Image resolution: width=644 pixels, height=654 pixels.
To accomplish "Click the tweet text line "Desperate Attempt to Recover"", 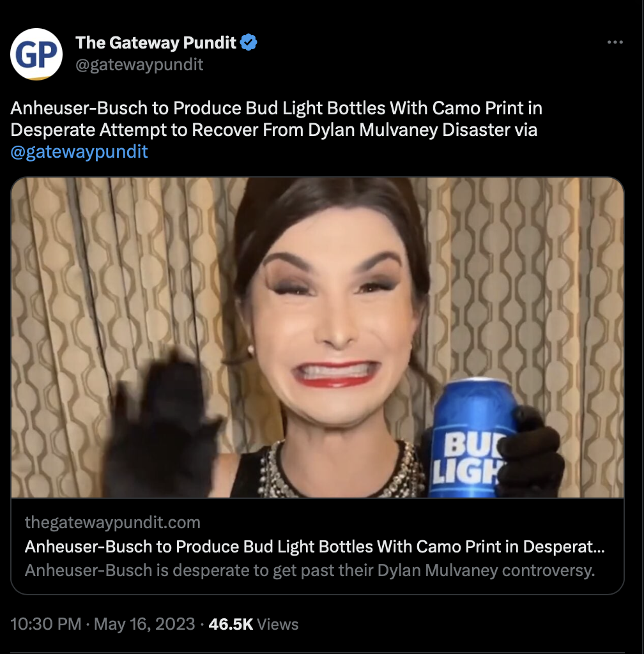I will tap(273, 130).
